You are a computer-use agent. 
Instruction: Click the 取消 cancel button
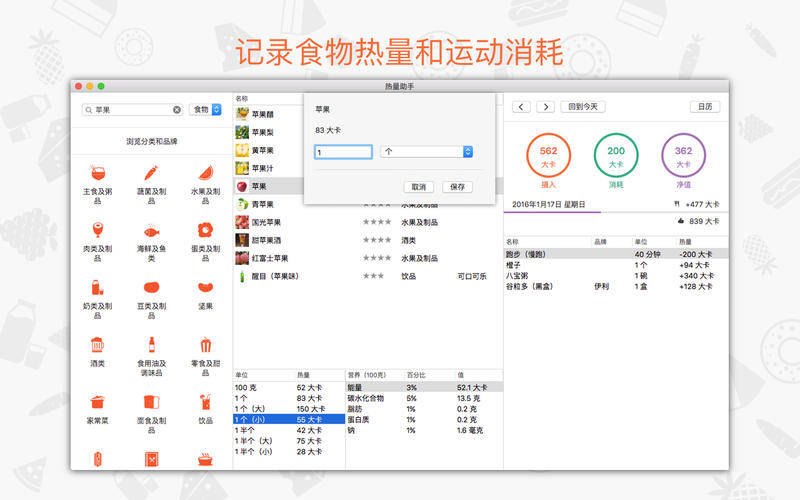419,187
